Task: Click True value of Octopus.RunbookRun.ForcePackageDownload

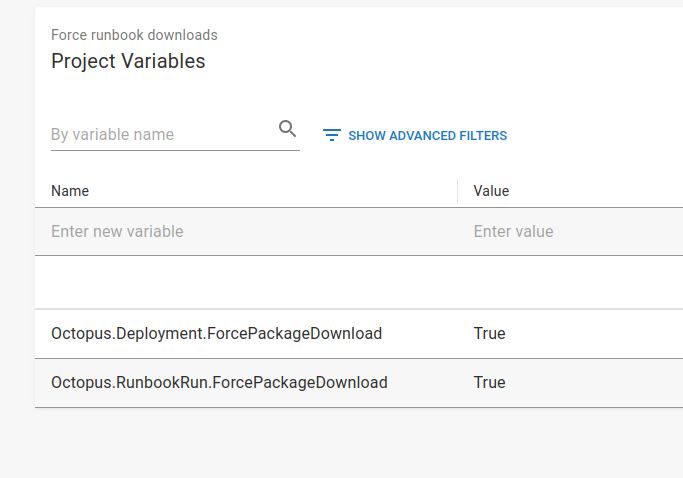Action: tap(489, 382)
